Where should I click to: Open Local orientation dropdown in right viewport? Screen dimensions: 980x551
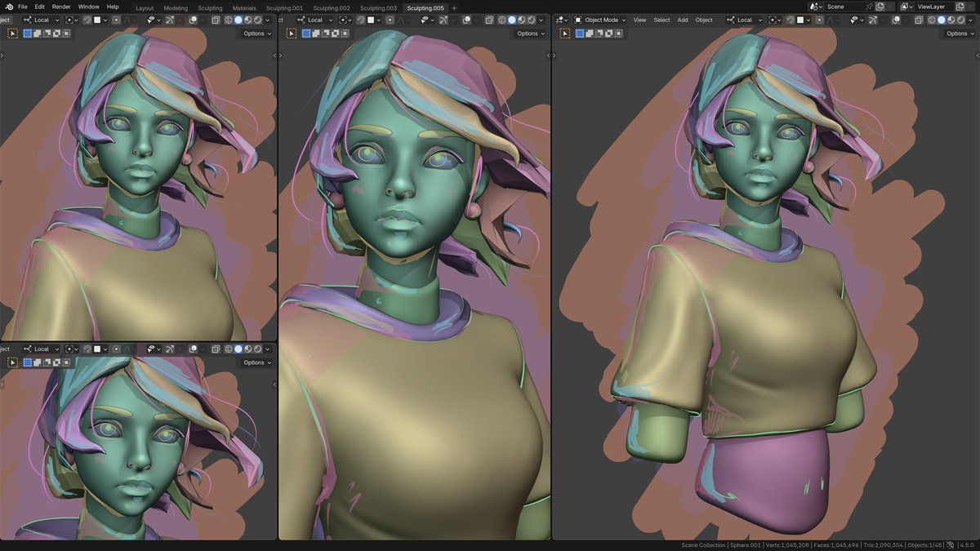click(x=745, y=20)
